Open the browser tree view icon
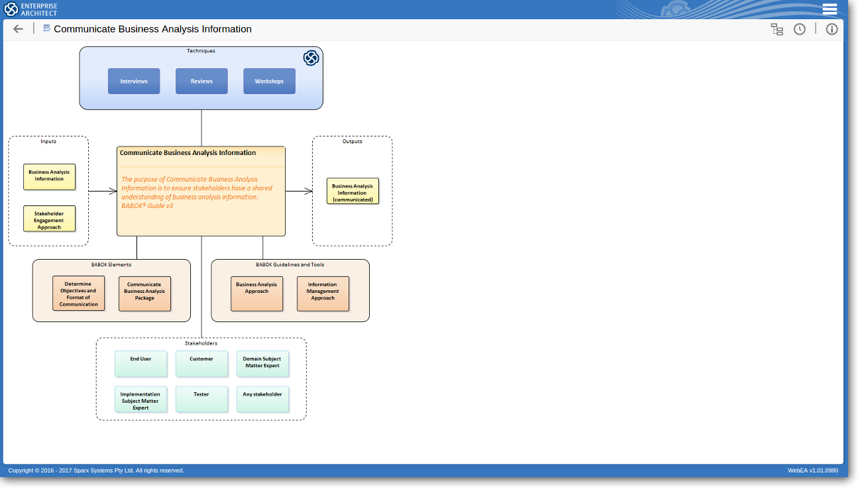The height and width of the screenshot is (497, 868). click(777, 29)
